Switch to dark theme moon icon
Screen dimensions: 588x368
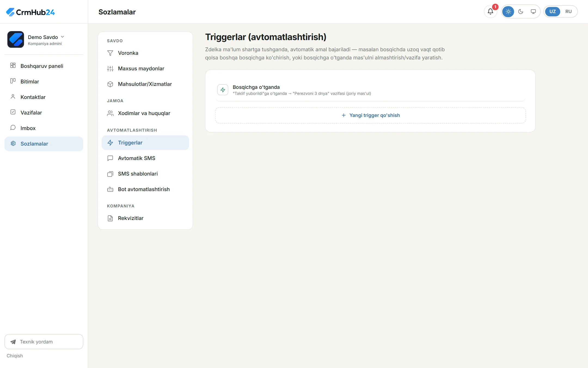click(520, 11)
